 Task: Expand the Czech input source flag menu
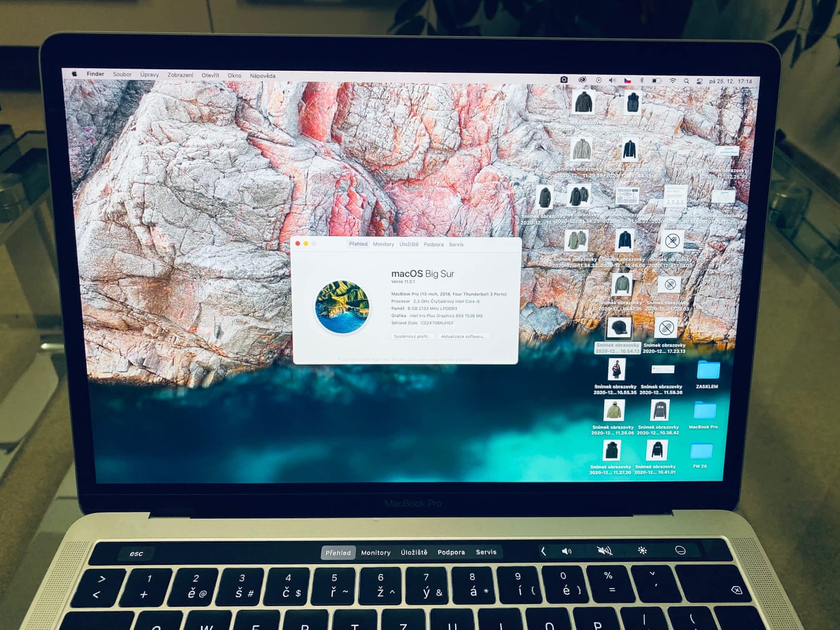pyautogui.click(x=627, y=80)
